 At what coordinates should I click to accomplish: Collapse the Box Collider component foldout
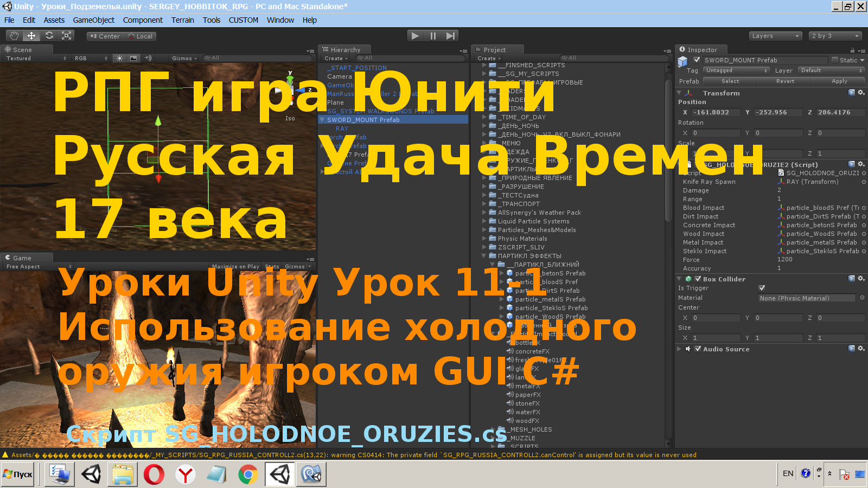coord(679,279)
